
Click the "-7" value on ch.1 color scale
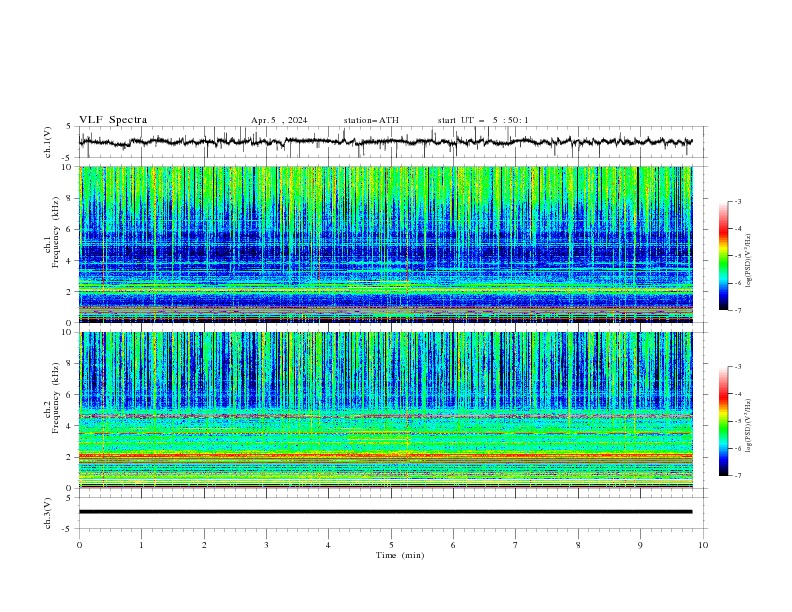[x=738, y=310]
